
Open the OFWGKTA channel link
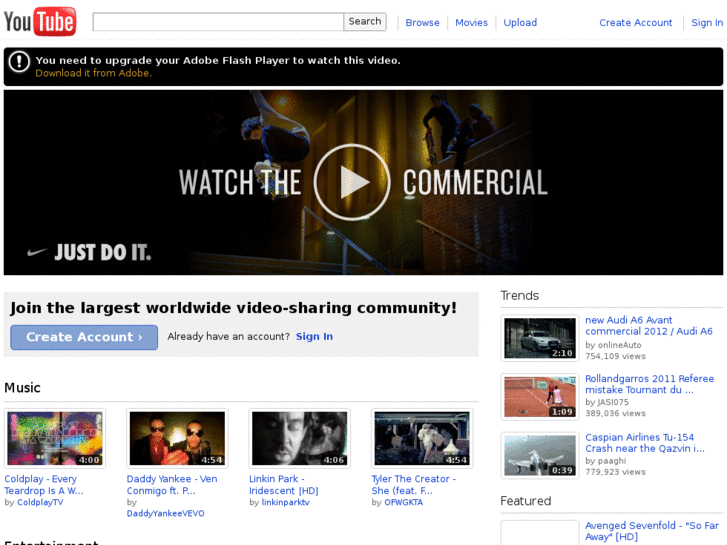coord(403,502)
